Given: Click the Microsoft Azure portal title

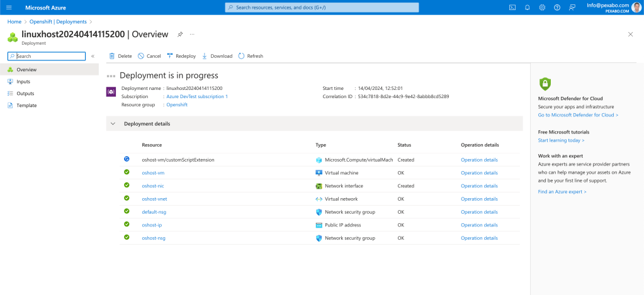Looking at the screenshot, I should coord(45,8).
